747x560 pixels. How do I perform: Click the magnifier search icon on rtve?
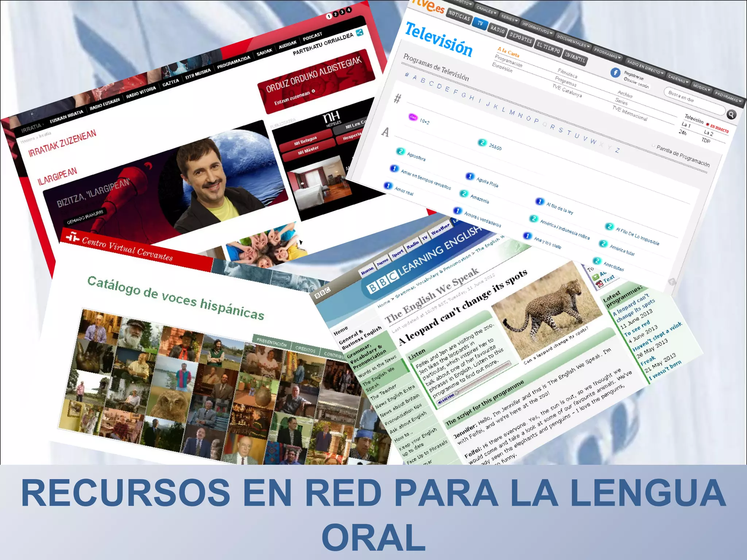tap(731, 114)
